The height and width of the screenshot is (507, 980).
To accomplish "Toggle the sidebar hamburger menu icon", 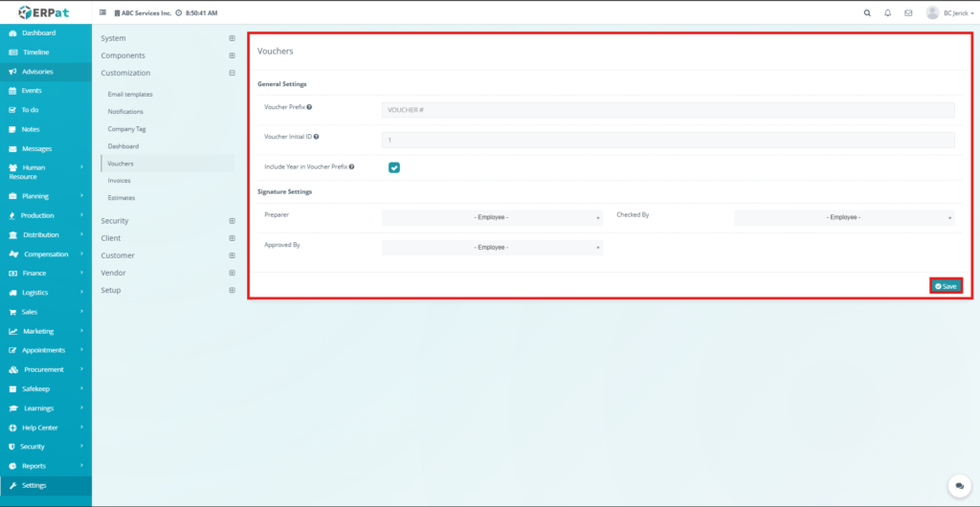I will pyautogui.click(x=103, y=13).
